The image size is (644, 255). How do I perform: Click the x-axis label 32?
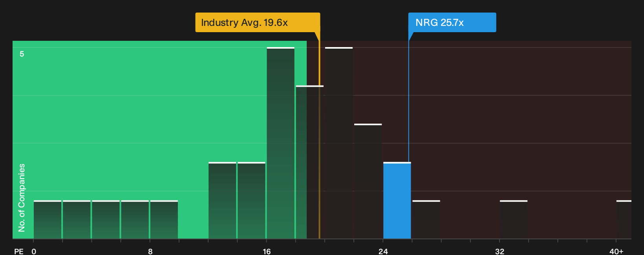499,251
